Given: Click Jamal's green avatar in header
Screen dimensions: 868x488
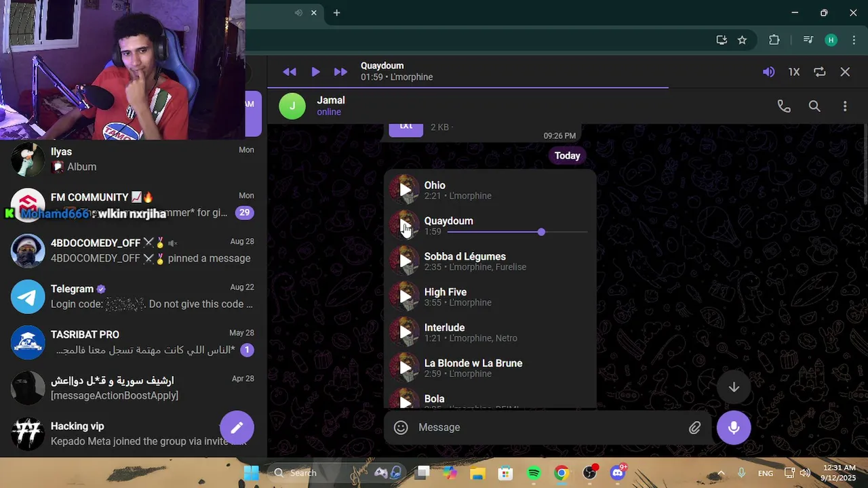Looking at the screenshot, I should 292,106.
